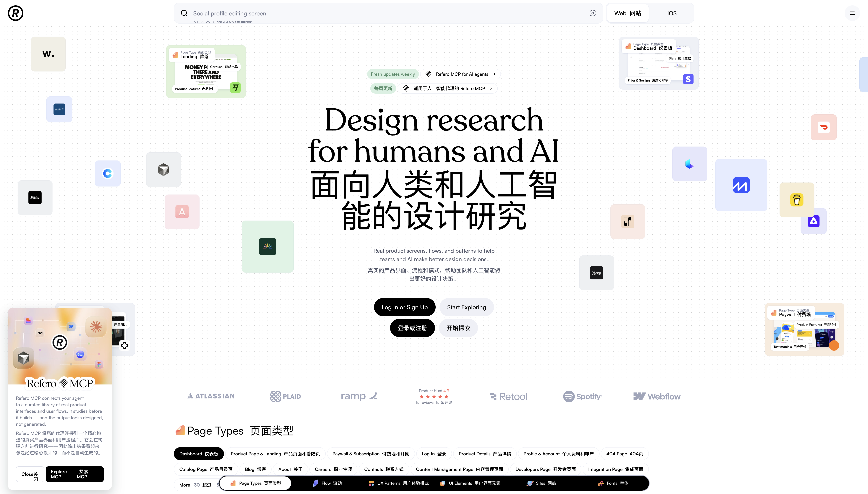
Task: Select the Web 网站 toggle
Action: point(627,13)
